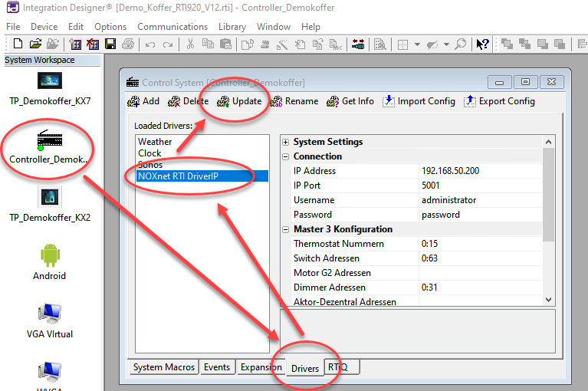Image resolution: width=588 pixels, height=391 pixels.
Task: Click the send-to-device communications icon
Action: 358,44
